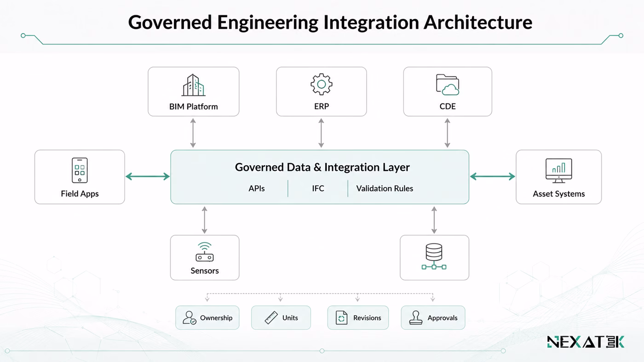
Task: Click the CDE cloud folder icon
Action: [x=448, y=85]
